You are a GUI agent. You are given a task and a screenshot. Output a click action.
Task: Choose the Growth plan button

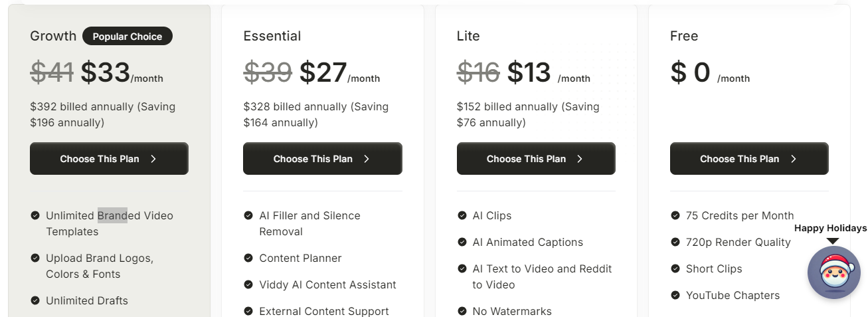[109, 159]
